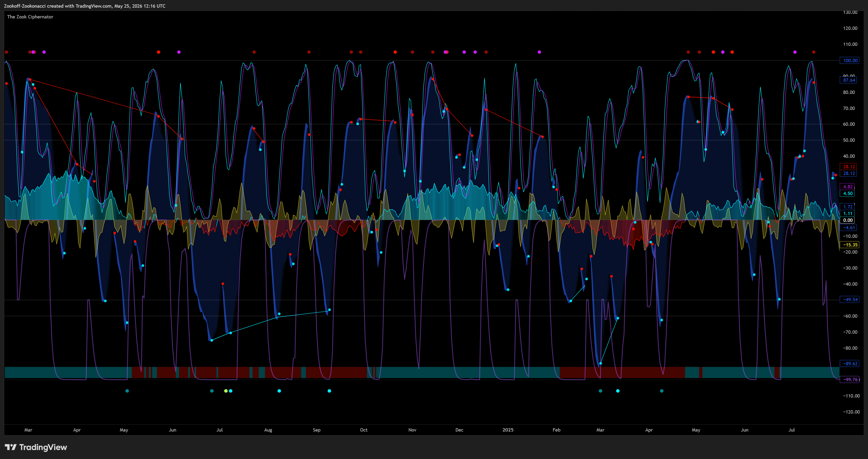Click the 110.00 scale value
Viewport: 868px width, 459px height.
point(850,44)
